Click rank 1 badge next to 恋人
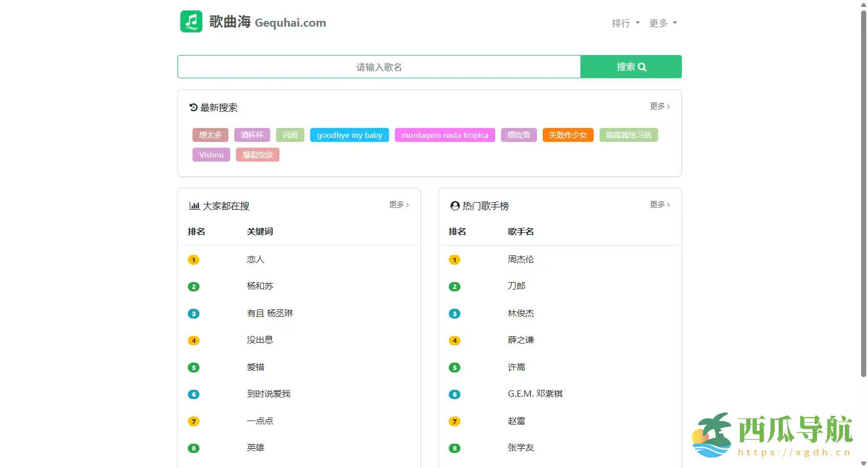868x468 pixels. tap(194, 260)
